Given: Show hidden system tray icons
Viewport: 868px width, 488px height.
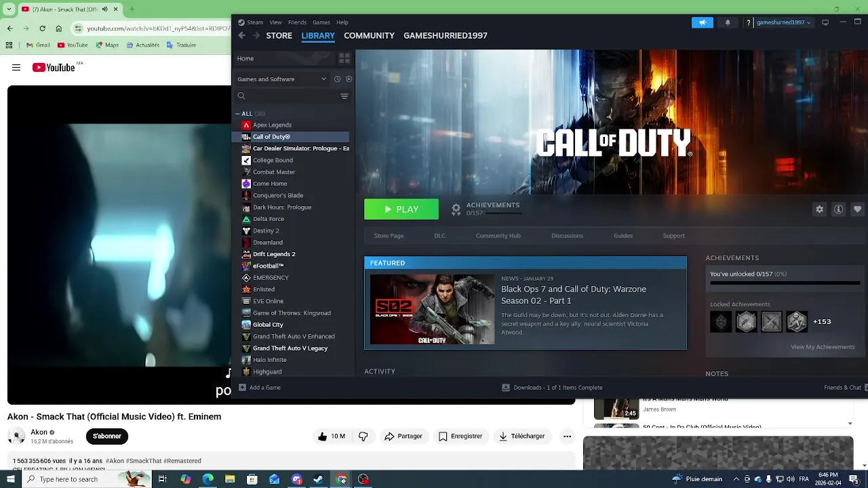Looking at the screenshot, I should (736, 479).
